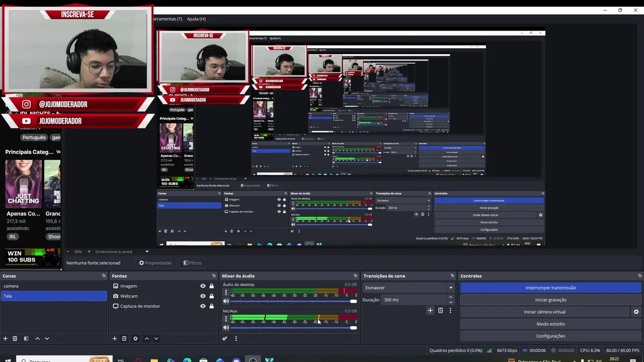Zoom out the preview with minus icon

click(x=68, y=251)
